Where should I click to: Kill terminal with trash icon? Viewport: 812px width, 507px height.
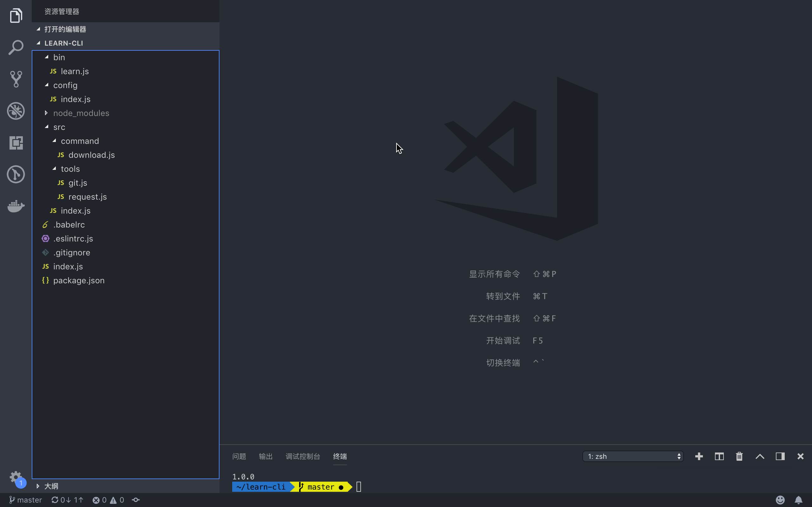[739, 456]
